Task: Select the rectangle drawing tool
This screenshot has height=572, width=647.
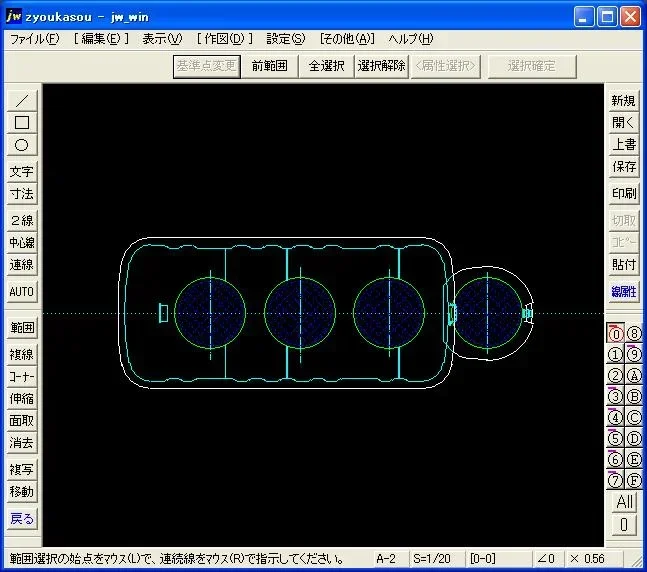Action: (22, 123)
